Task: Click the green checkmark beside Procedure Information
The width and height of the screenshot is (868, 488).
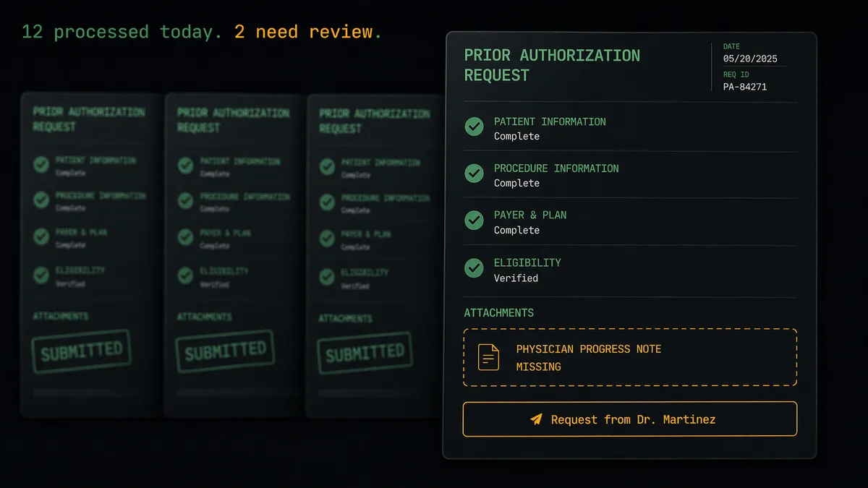Action: tap(474, 174)
